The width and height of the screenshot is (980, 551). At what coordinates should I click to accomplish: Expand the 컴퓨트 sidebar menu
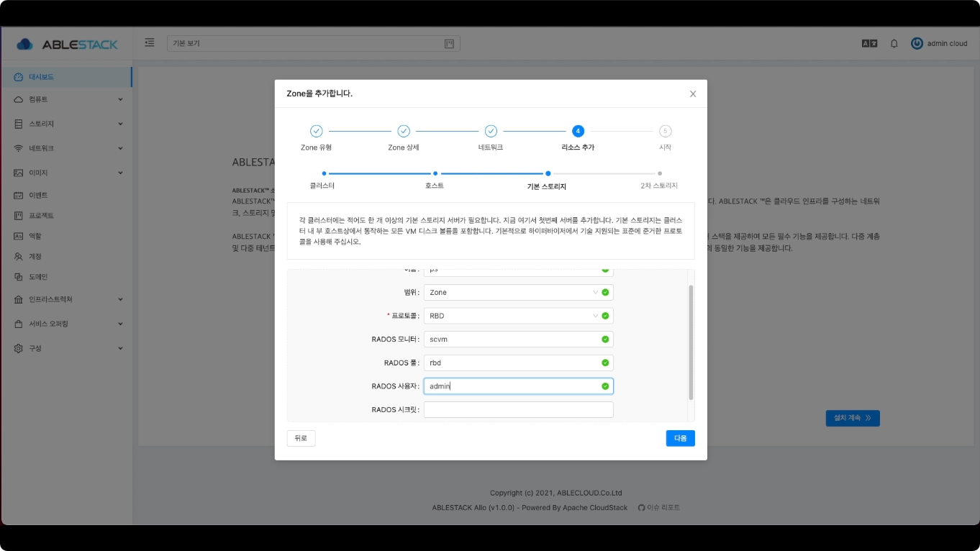(66, 99)
